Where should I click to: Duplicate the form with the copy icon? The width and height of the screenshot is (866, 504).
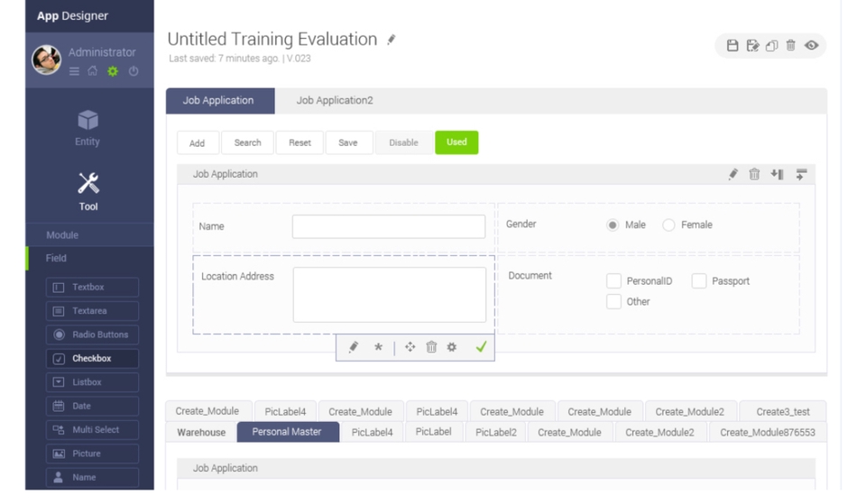pyautogui.click(x=771, y=45)
